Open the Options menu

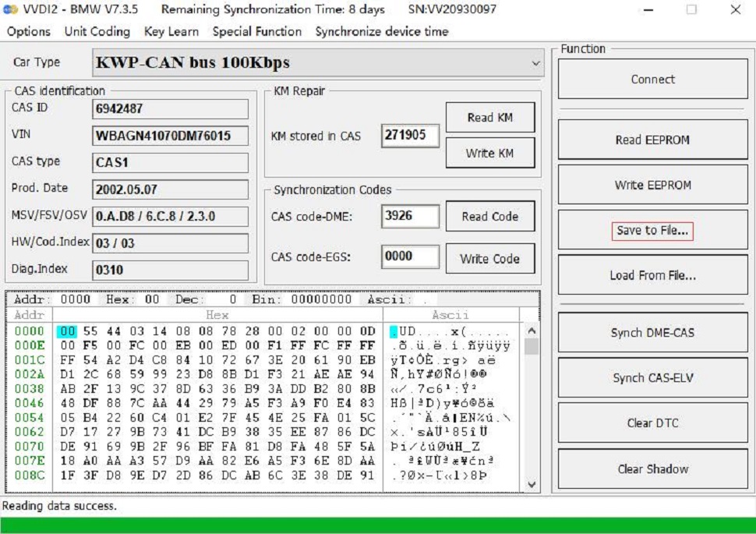29,32
